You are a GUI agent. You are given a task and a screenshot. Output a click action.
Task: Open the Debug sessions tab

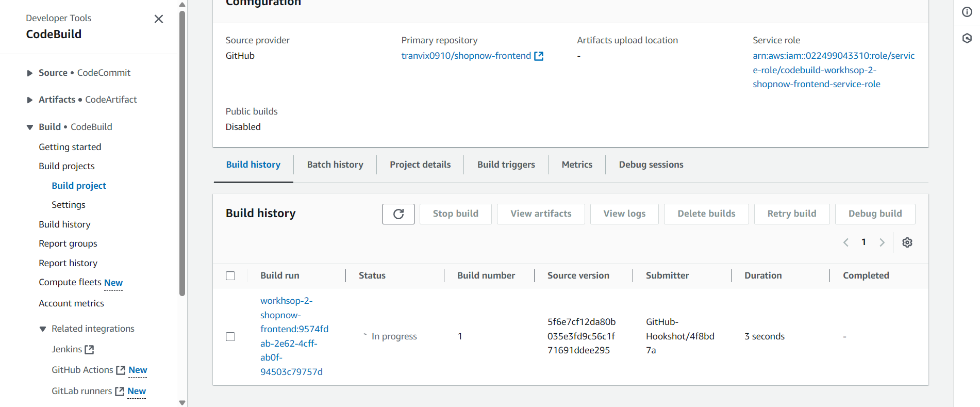(651, 165)
